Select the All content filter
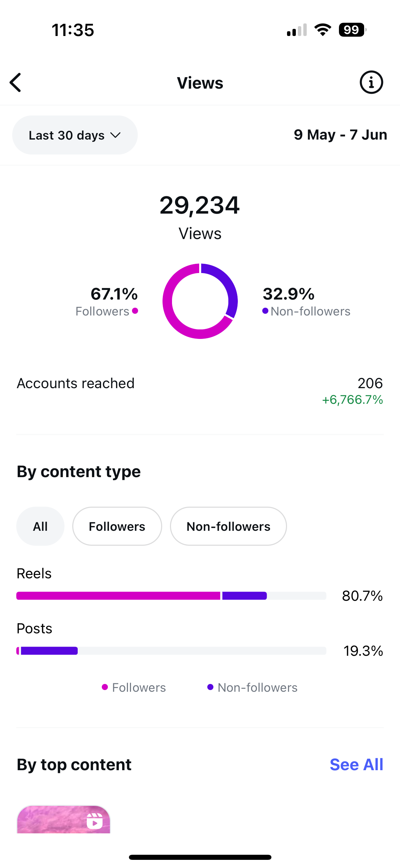The width and height of the screenshot is (400, 868). 40,526
